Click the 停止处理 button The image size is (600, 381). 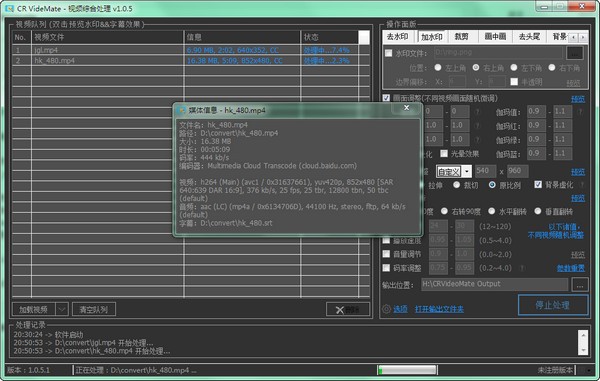553,305
